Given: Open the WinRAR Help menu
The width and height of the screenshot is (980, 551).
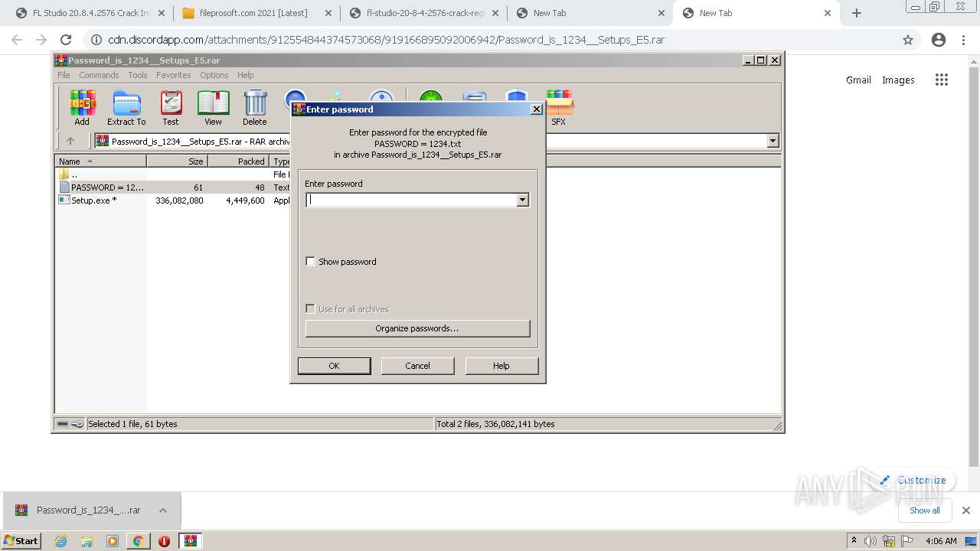Looking at the screenshot, I should (x=245, y=75).
